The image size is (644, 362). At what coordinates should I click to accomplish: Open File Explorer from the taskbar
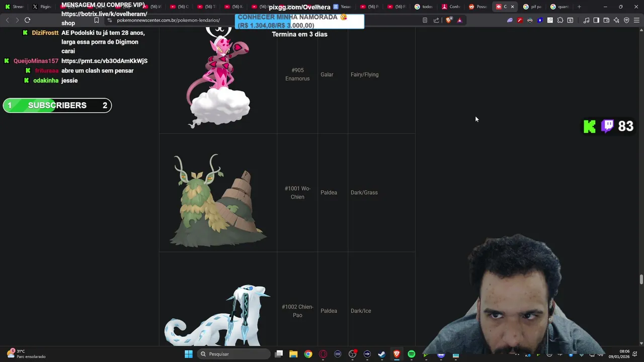tap(293, 354)
